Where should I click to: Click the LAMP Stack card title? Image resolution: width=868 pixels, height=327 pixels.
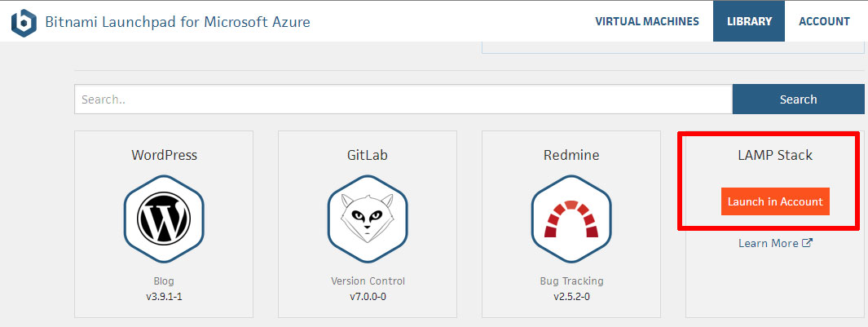775,155
